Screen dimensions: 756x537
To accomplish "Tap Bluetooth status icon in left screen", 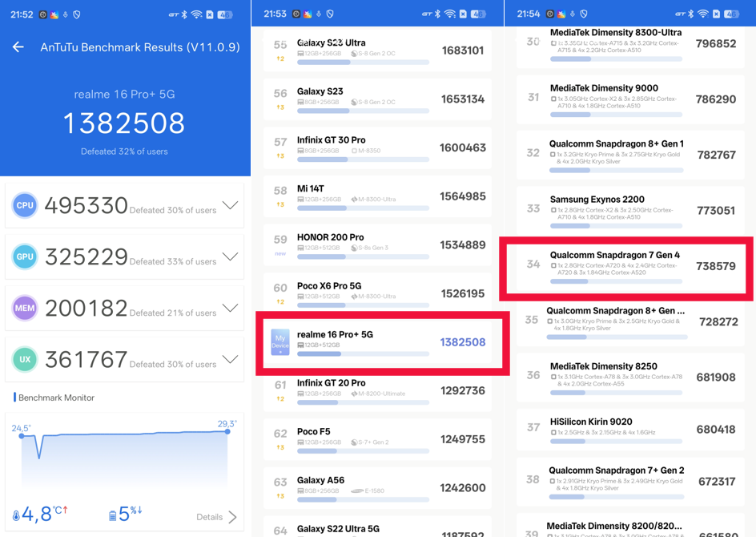I will (x=183, y=14).
